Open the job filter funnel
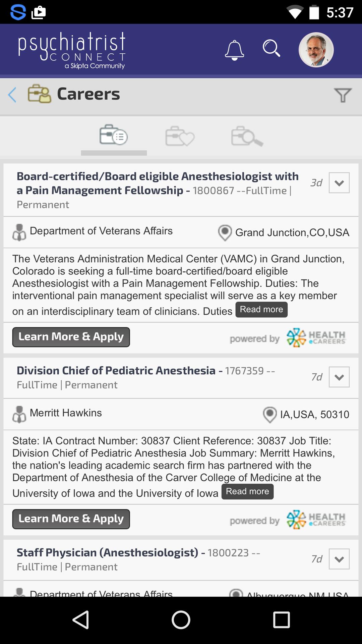Viewport: 362px width, 644px height. (x=343, y=95)
